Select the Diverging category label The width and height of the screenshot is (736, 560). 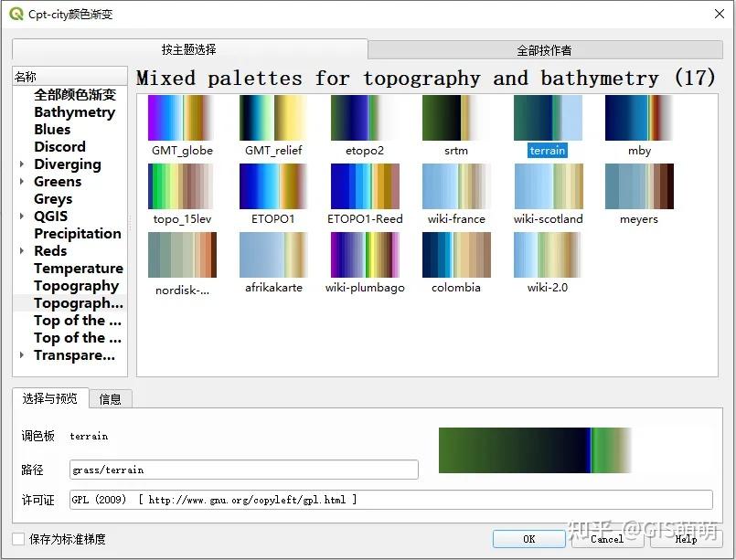coord(68,164)
